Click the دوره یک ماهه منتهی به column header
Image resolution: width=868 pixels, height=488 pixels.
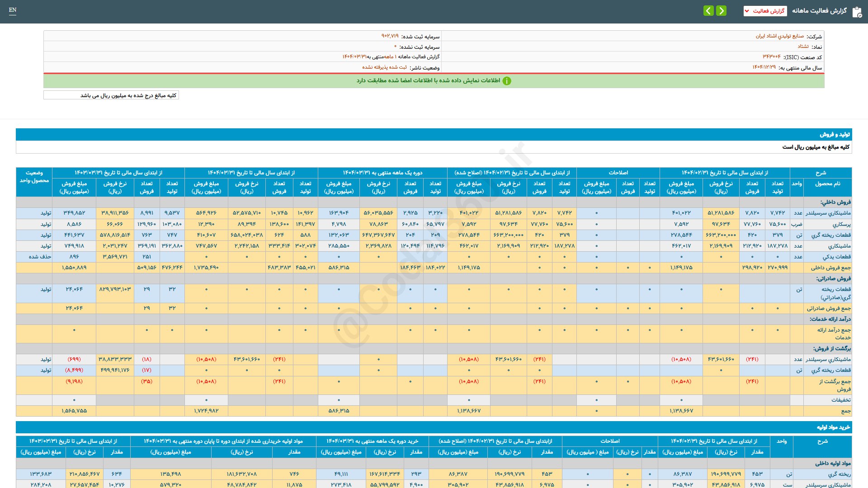click(382, 173)
